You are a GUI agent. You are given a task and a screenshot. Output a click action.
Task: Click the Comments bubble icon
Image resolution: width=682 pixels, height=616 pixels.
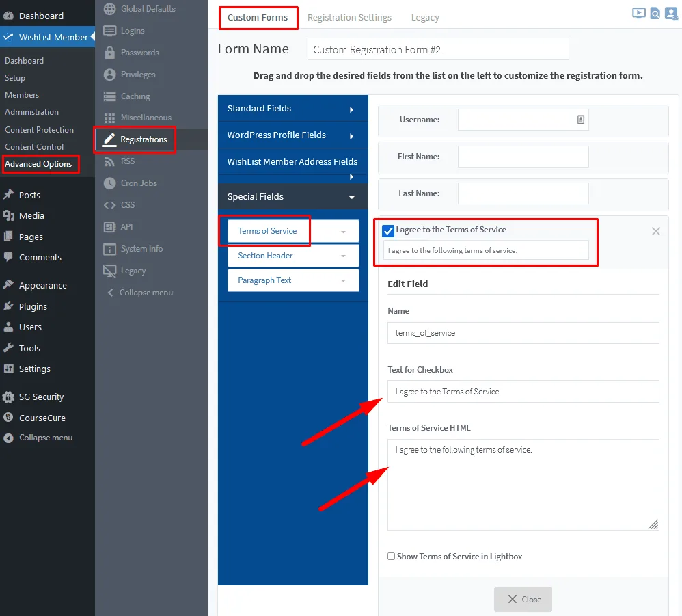click(8, 256)
